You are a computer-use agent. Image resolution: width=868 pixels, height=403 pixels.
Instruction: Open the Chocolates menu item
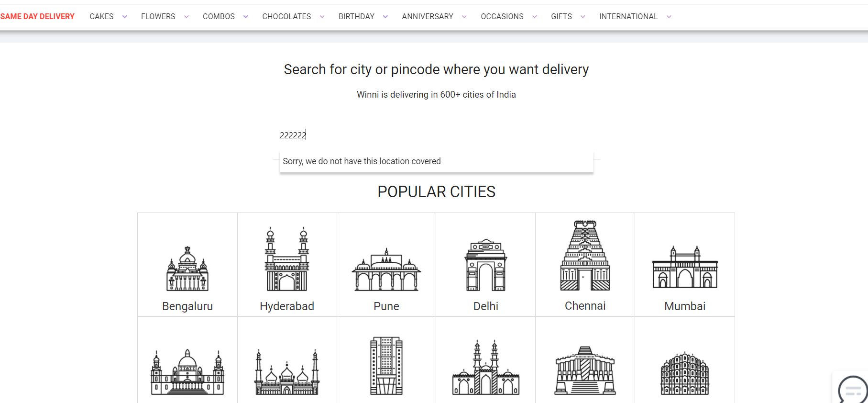pyautogui.click(x=286, y=17)
